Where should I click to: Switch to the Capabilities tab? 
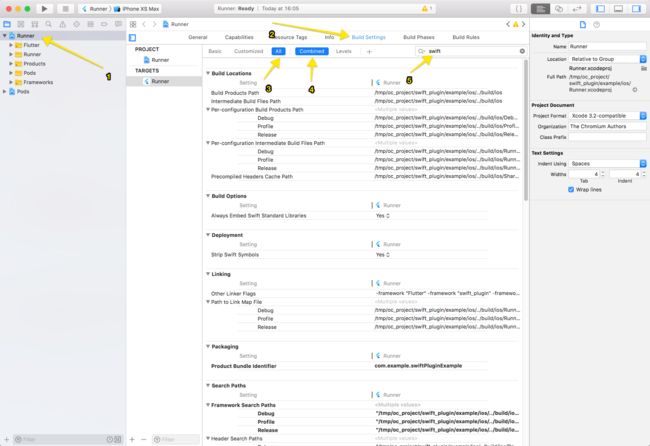(239, 37)
